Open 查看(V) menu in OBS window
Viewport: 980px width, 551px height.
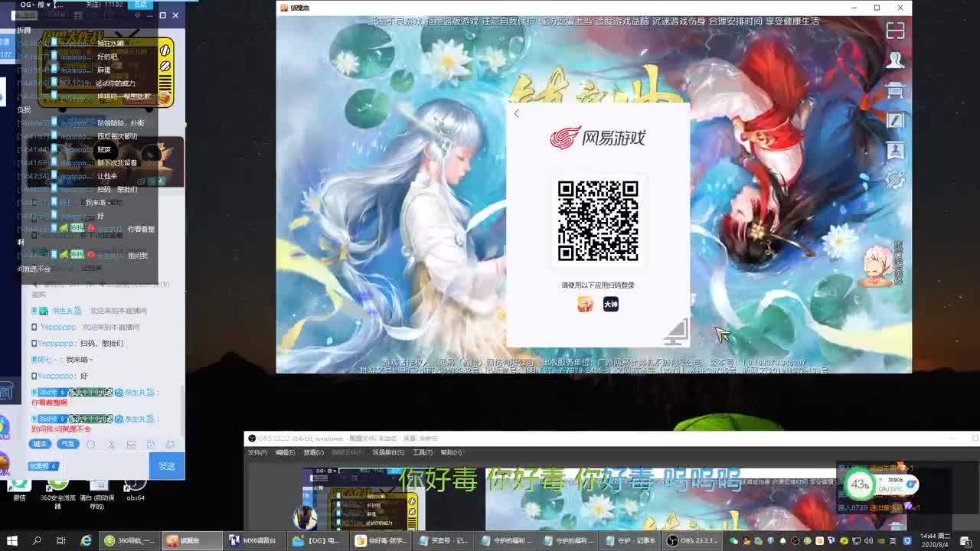pyautogui.click(x=313, y=452)
